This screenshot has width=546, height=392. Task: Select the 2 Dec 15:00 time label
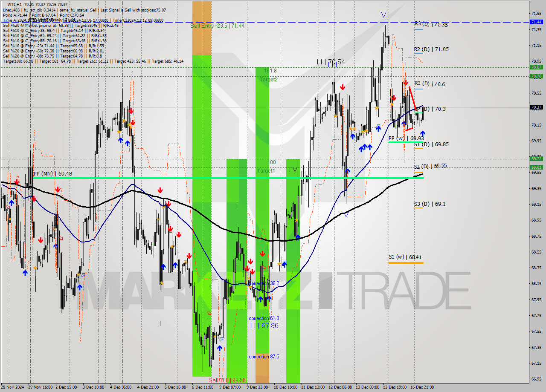tap(66, 387)
